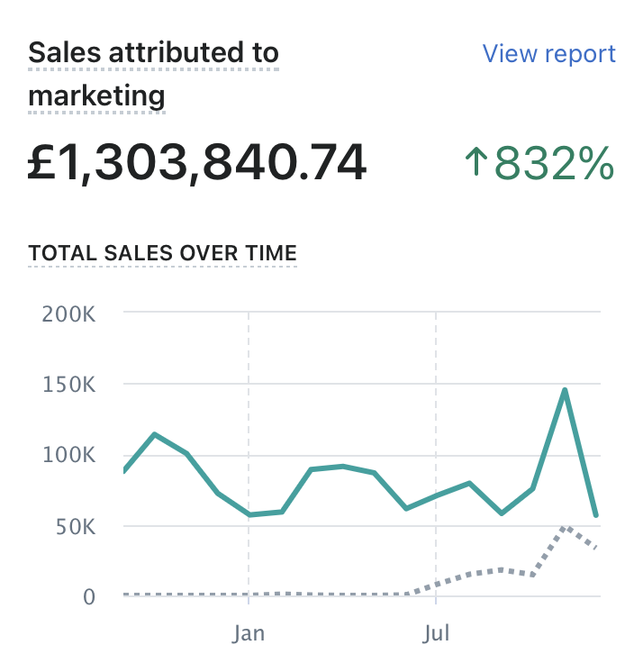The width and height of the screenshot is (634, 672).
Task: Click the £1,303,840.74 total sales figure
Action: tap(197, 164)
